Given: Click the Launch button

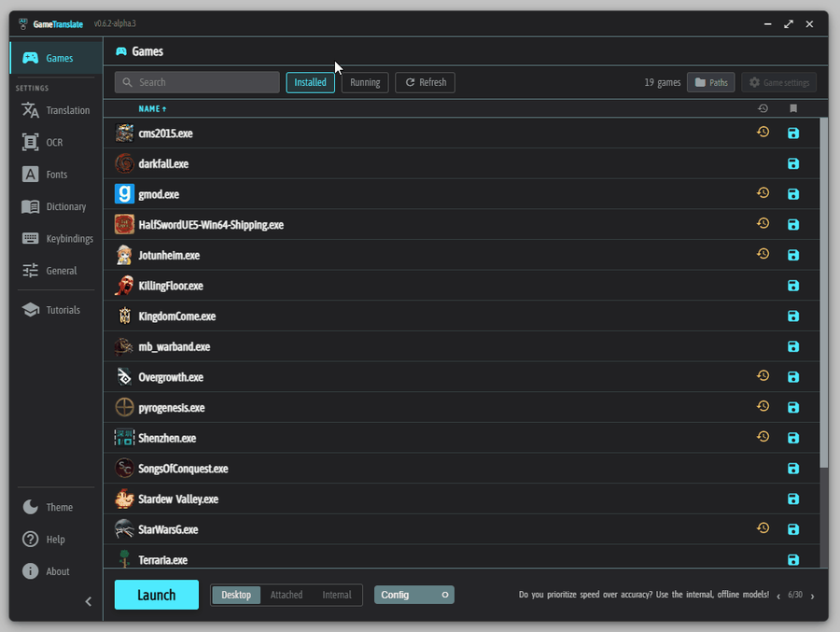Looking at the screenshot, I should click(x=157, y=595).
